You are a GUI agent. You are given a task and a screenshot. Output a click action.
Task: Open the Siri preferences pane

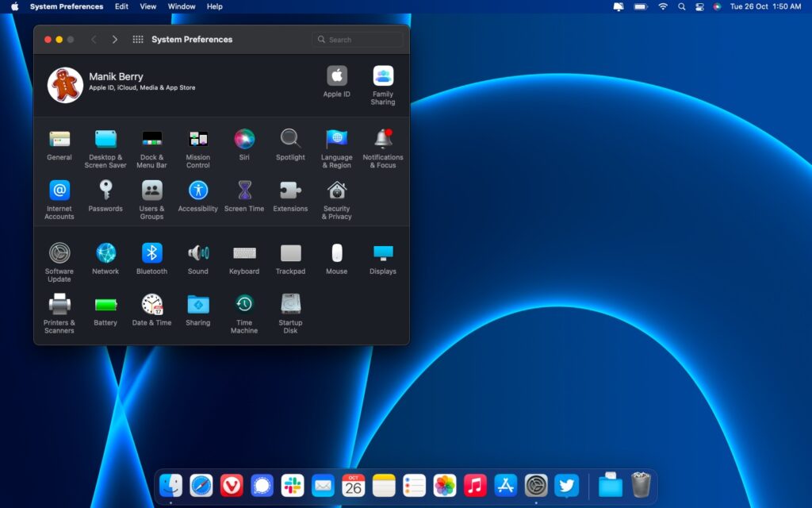click(244, 140)
